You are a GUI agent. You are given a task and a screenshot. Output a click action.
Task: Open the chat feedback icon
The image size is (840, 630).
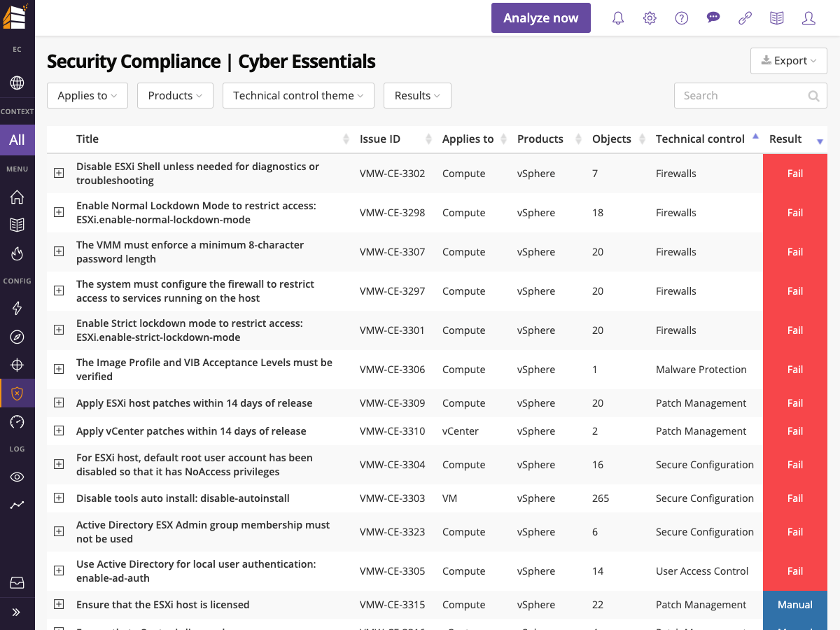[713, 18]
